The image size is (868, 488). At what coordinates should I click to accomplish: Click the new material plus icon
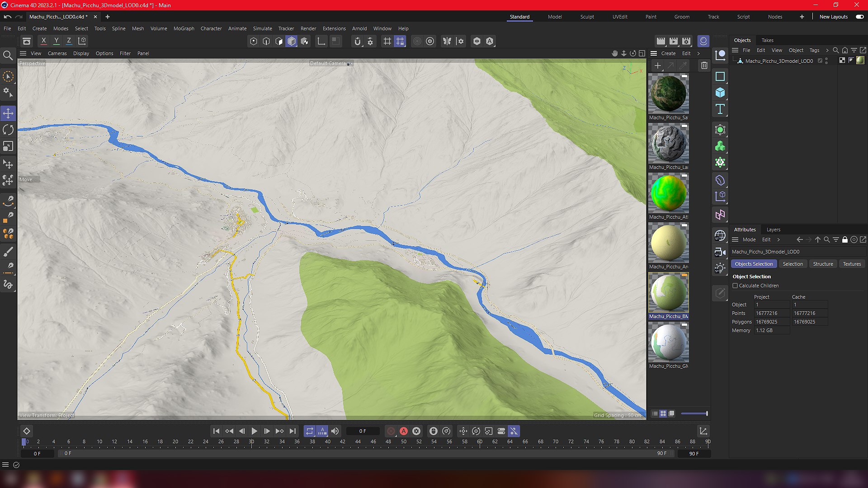pyautogui.click(x=658, y=66)
